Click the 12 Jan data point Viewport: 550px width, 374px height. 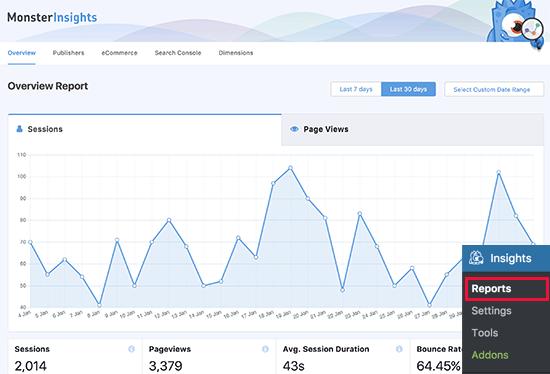(169, 220)
